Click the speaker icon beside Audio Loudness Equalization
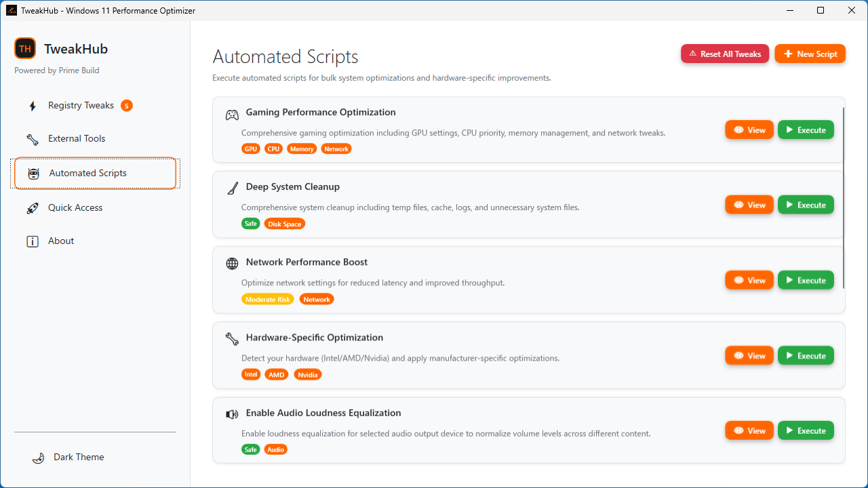The image size is (868, 488). pyautogui.click(x=232, y=414)
